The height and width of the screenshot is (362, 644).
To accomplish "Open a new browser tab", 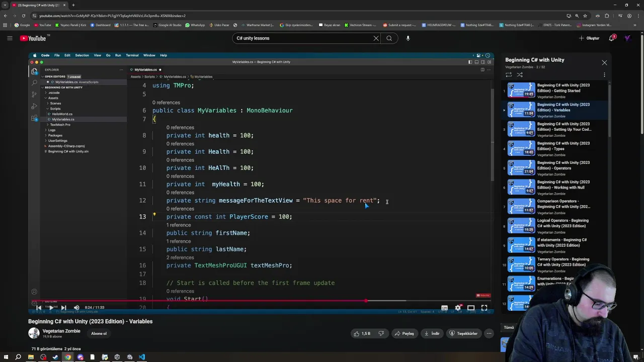I will point(73,5).
